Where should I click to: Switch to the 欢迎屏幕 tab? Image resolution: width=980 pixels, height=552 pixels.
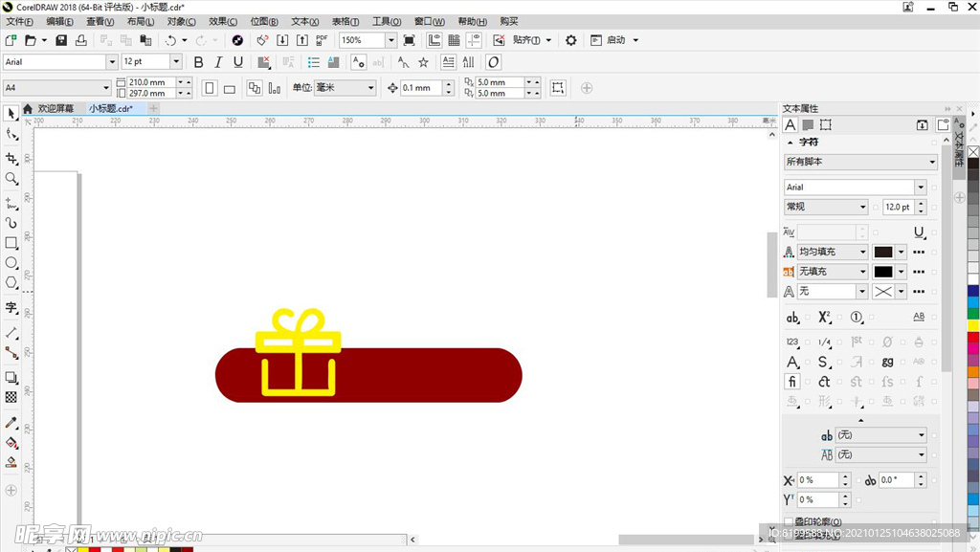pos(55,109)
